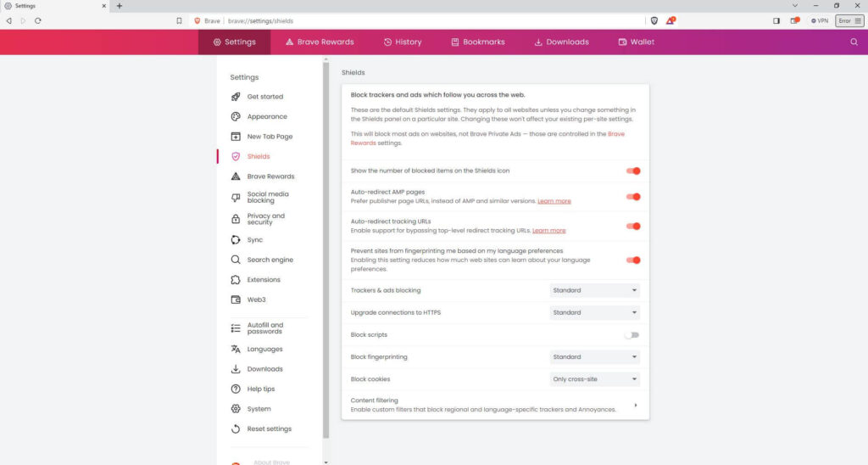Open a new tab with plus button
Screen dimensions: 868x465
pos(119,6)
